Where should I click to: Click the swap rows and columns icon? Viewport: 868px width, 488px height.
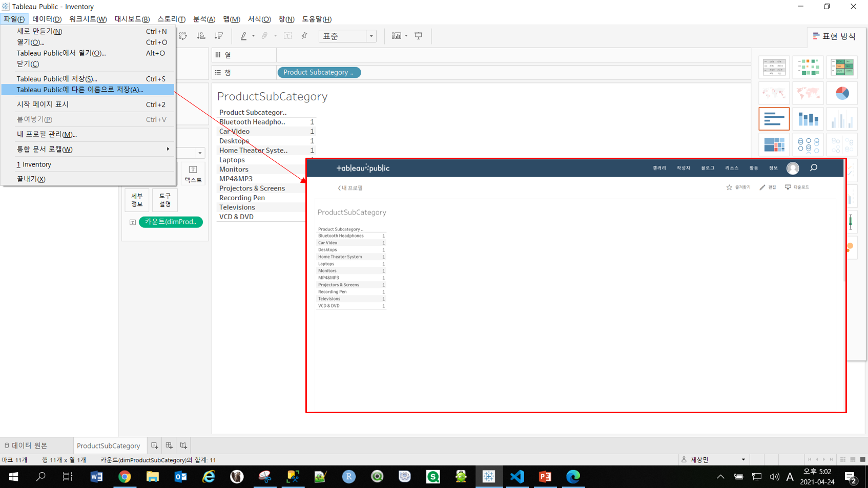click(x=183, y=36)
